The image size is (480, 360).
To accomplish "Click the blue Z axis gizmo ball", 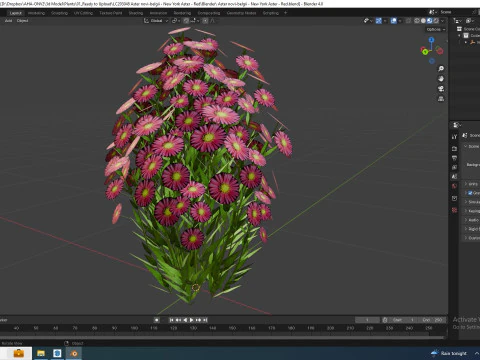I will click(x=432, y=40).
